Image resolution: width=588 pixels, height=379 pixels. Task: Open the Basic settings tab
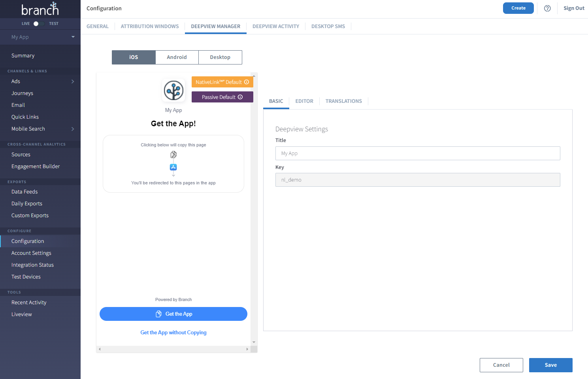pyautogui.click(x=276, y=101)
